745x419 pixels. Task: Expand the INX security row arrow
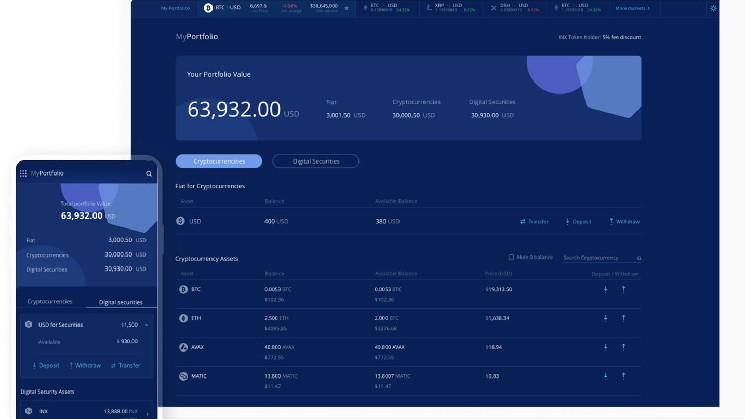click(148, 412)
